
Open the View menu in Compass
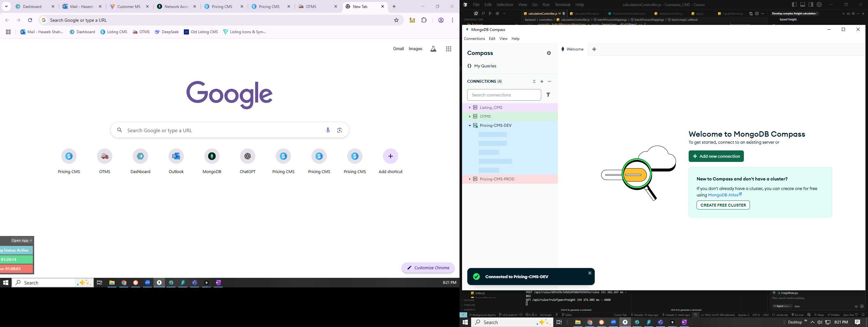pos(504,39)
